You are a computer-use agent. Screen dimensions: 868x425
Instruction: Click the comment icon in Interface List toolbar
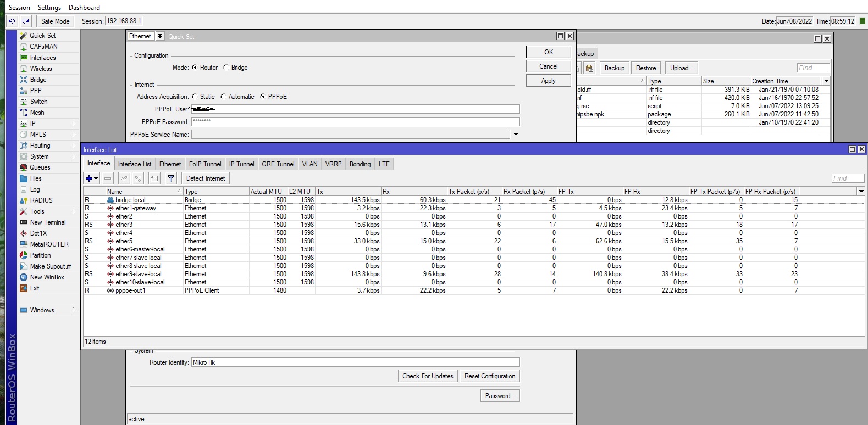coord(154,178)
